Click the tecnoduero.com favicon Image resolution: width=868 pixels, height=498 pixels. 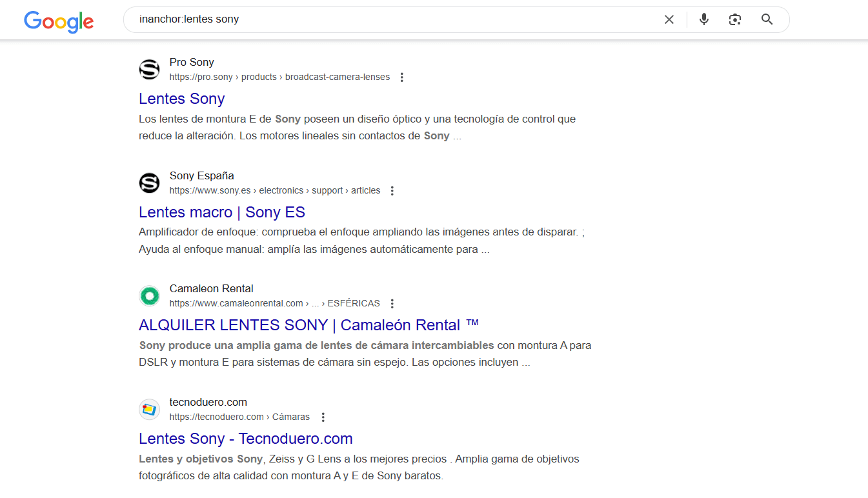(x=149, y=410)
